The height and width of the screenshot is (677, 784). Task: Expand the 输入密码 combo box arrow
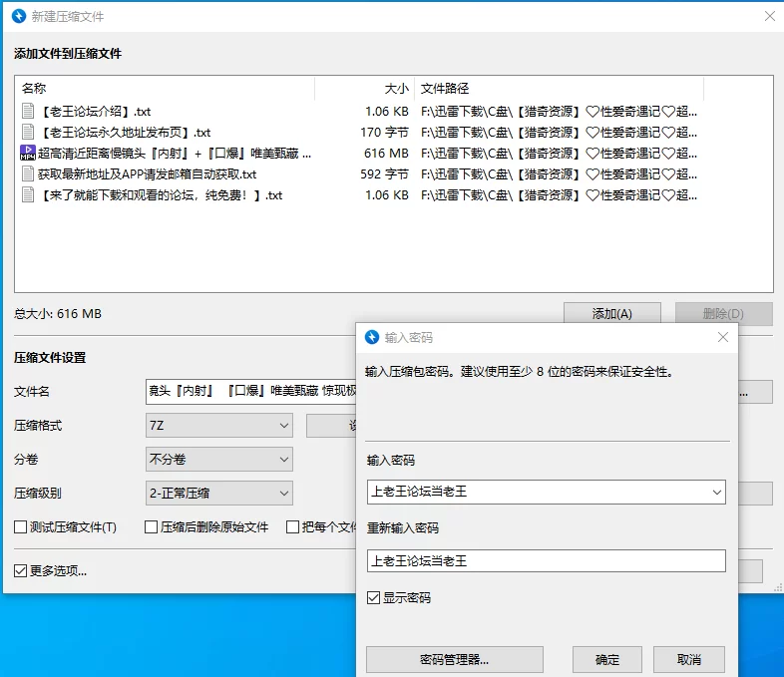tap(716, 493)
